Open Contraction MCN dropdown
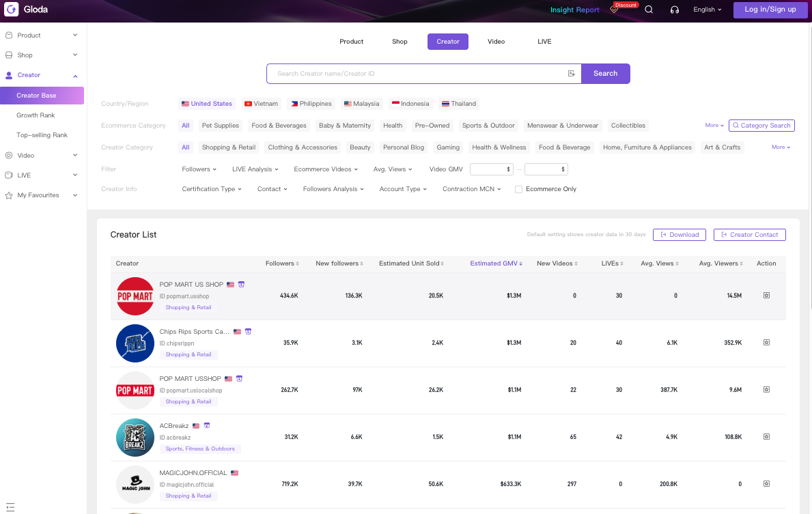Screen dimensions: 812x514 pyautogui.click(x=472, y=189)
